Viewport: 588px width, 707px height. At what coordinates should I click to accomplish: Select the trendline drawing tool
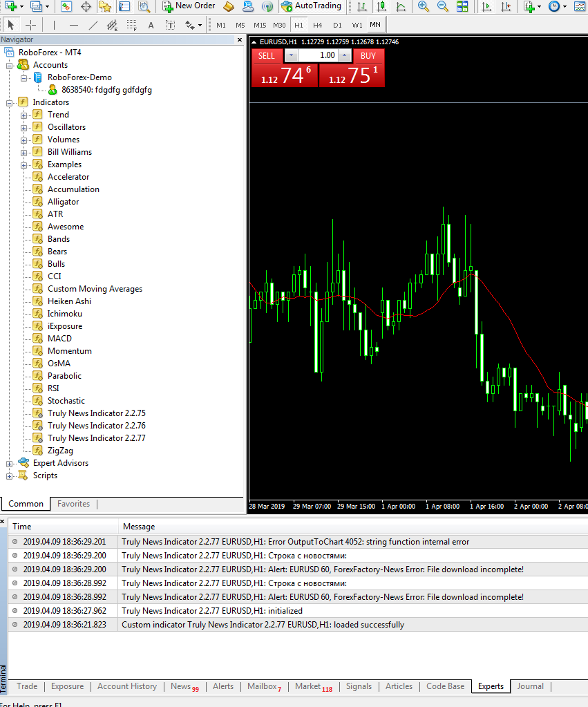93,25
